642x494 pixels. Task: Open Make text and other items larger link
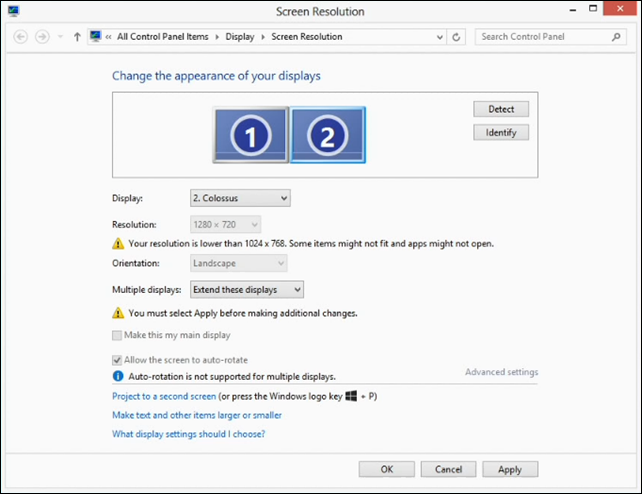point(197,415)
